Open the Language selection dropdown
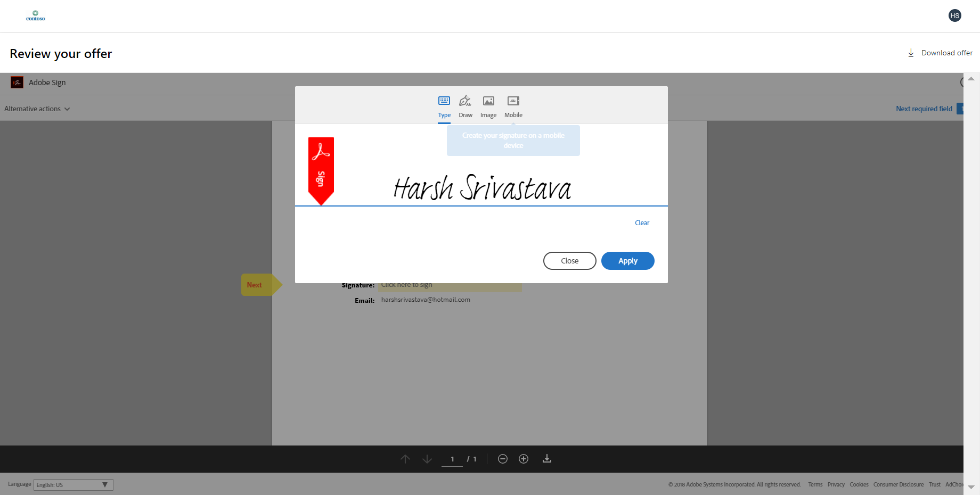This screenshot has height=495, width=980. [72, 484]
